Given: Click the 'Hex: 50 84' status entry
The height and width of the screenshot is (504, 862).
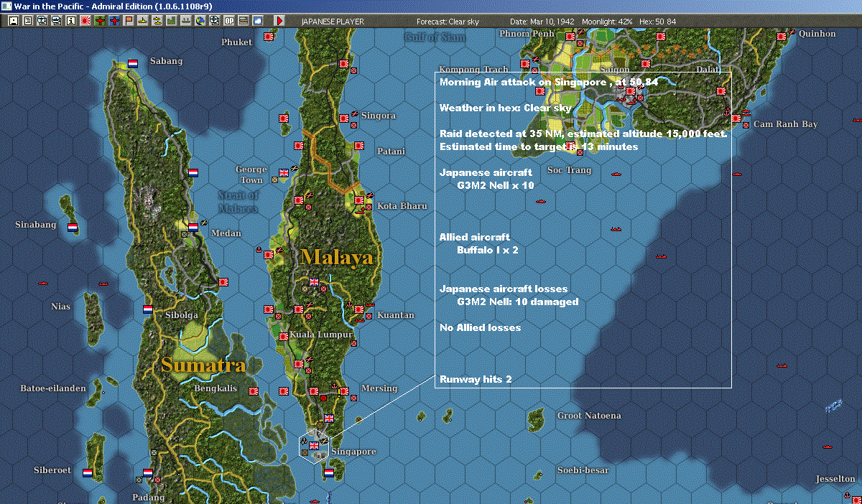Looking at the screenshot, I should (x=658, y=22).
